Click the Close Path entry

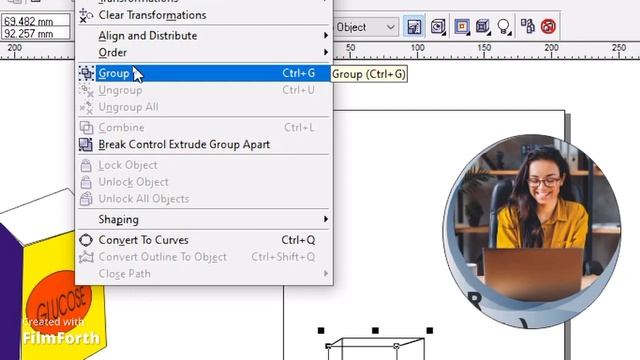(x=203, y=274)
